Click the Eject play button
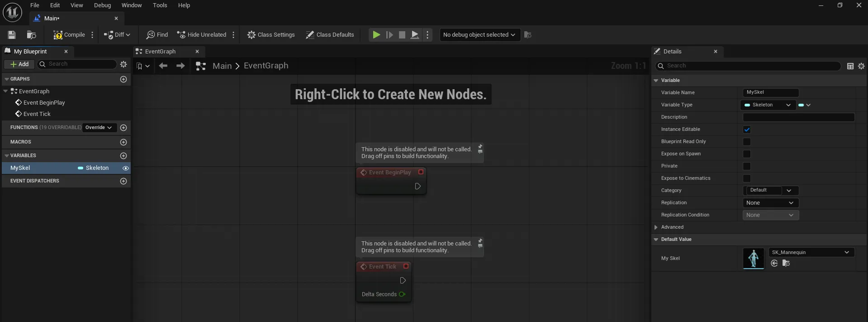The image size is (868, 322). click(x=414, y=35)
